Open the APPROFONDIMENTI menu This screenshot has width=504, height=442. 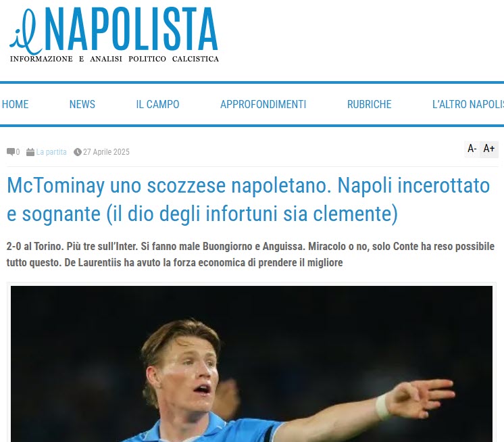263,105
